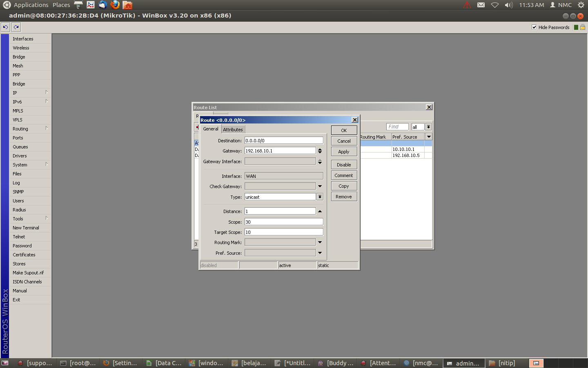Open the Log menu item
Viewport: 588px width, 368px height.
pos(31,183)
